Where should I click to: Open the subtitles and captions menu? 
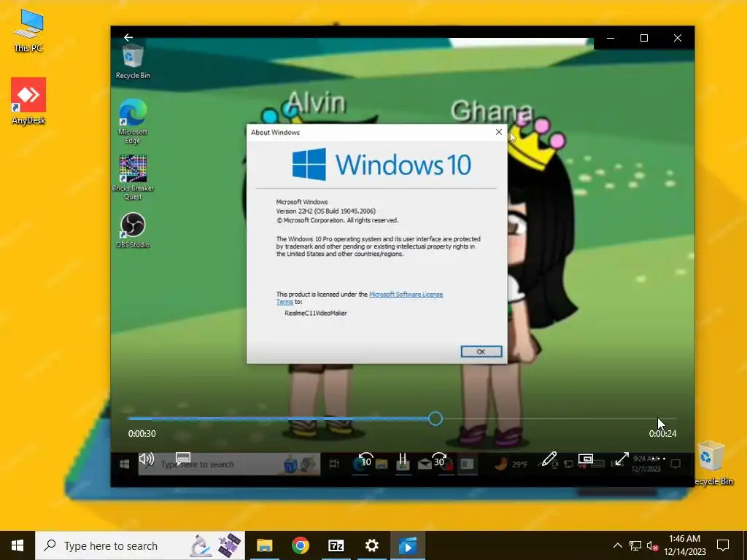[183, 459]
